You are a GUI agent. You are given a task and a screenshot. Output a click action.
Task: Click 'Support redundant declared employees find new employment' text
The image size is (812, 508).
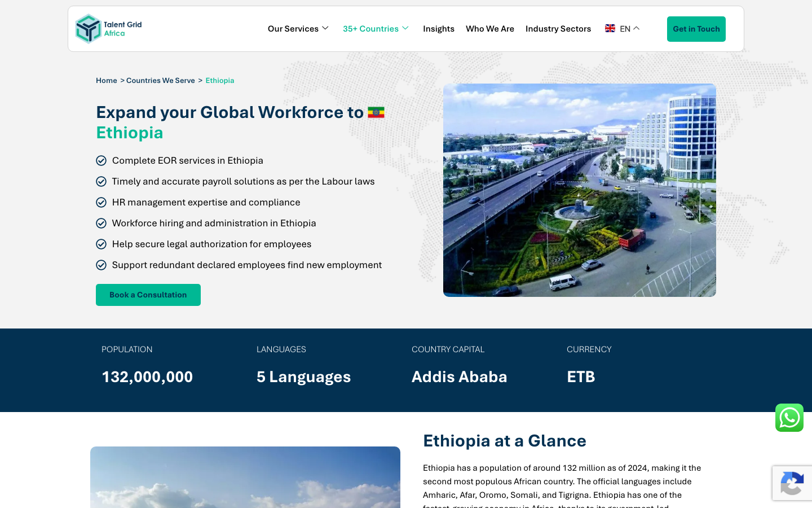[x=247, y=265]
